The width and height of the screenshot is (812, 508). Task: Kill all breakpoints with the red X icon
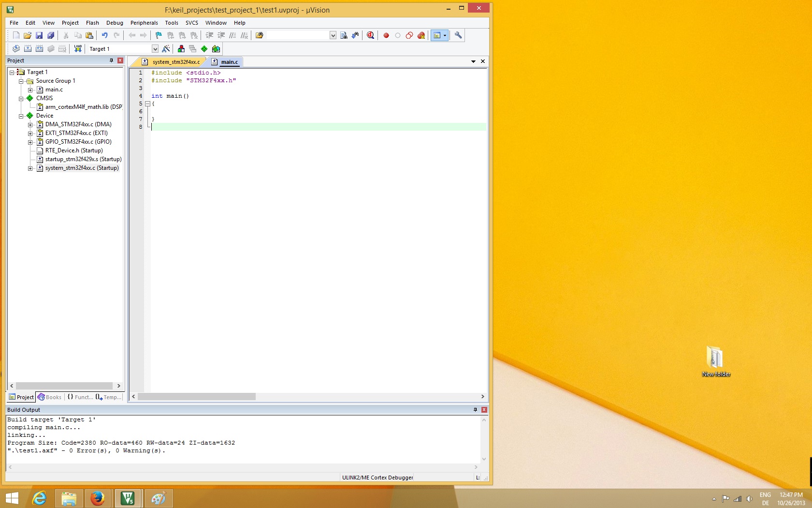pos(421,35)
